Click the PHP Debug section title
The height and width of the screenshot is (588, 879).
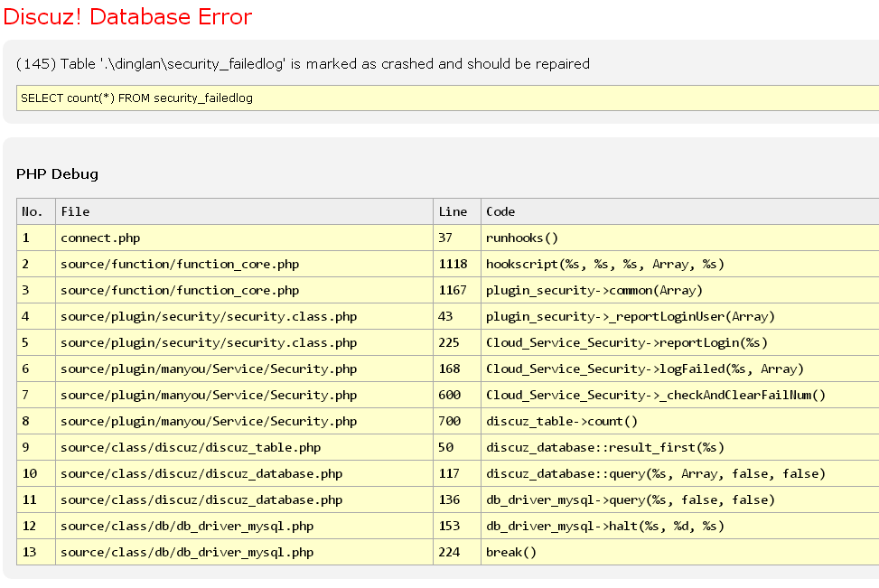click(x=57, y=174)
